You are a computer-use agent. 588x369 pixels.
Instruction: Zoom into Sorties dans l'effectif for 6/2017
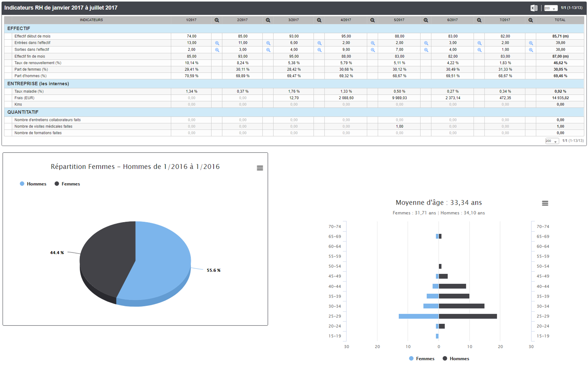click(x=479, y=50)
